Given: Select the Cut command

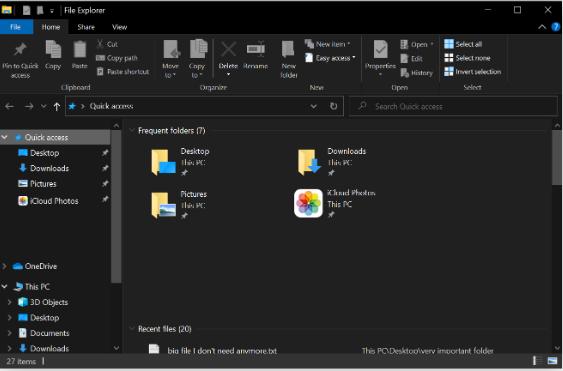Looking at the screenshot, I should (x=107, y=44).
